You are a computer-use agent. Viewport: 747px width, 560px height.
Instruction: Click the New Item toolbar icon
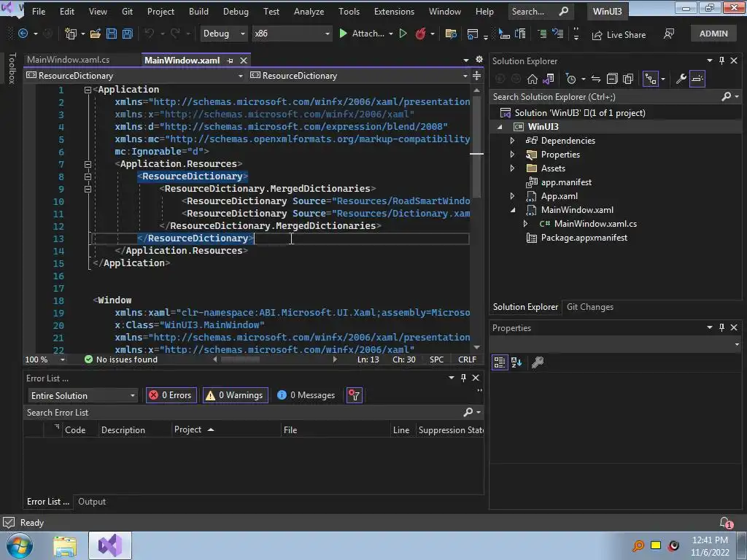[x=71, y=34]
